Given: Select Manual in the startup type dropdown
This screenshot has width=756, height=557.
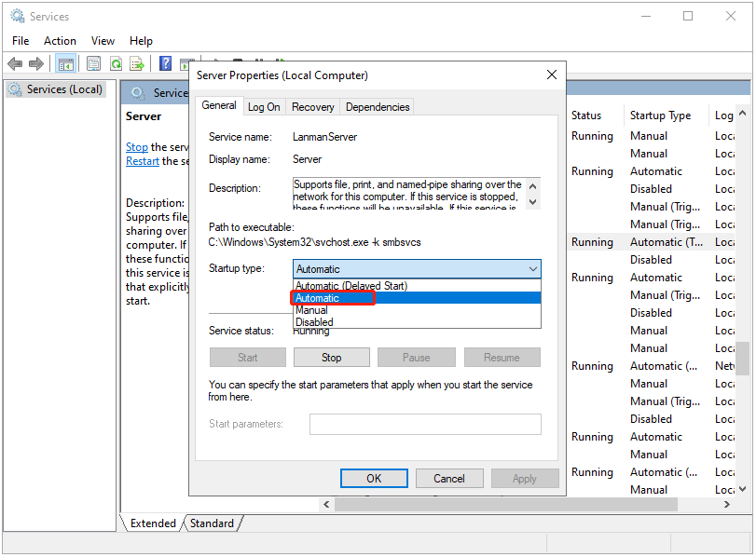Looking at the screenshot, I should coord(311,310).
